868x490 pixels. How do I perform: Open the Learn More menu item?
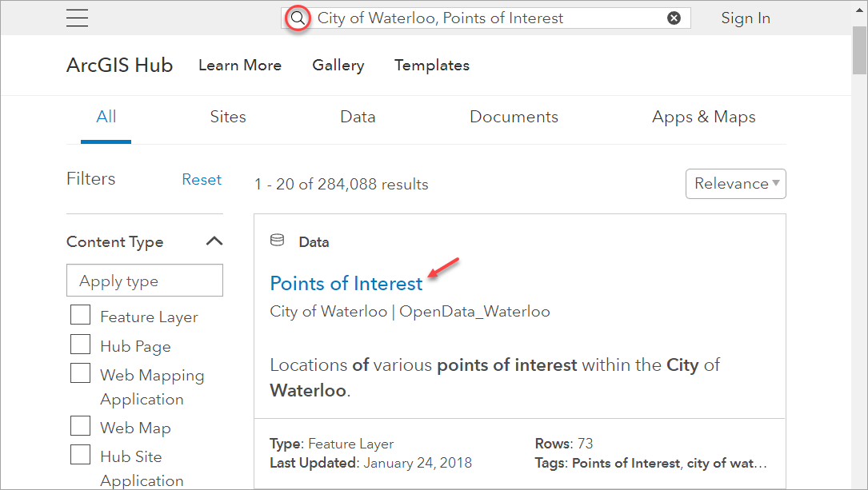pos(240,66)
